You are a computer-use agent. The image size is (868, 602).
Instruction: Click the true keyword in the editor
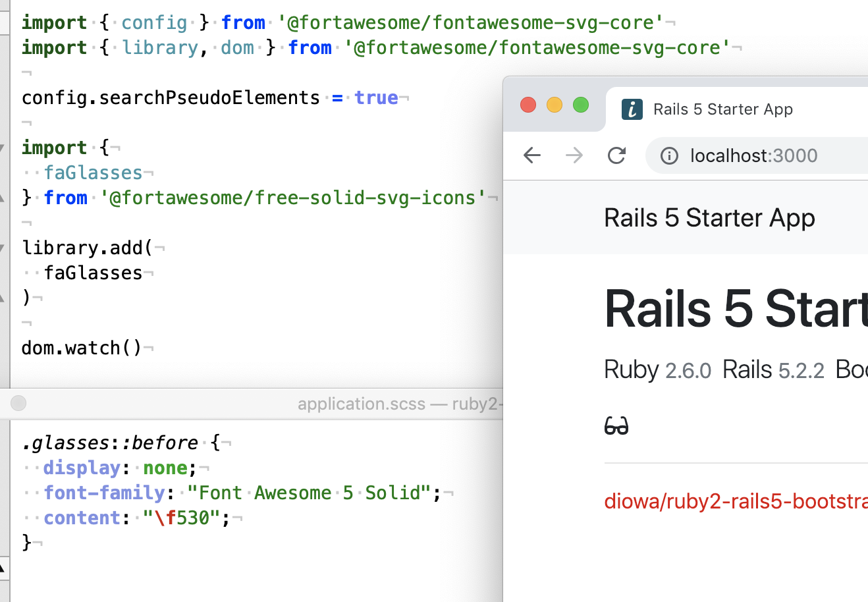pyautogui.click(x=376, y=98)
